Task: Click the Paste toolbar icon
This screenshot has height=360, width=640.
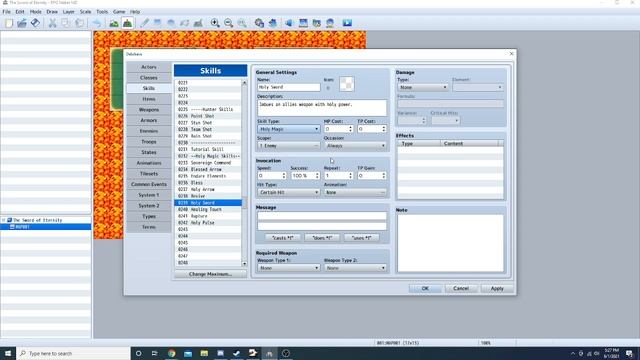Action: (x=79, y=23)
